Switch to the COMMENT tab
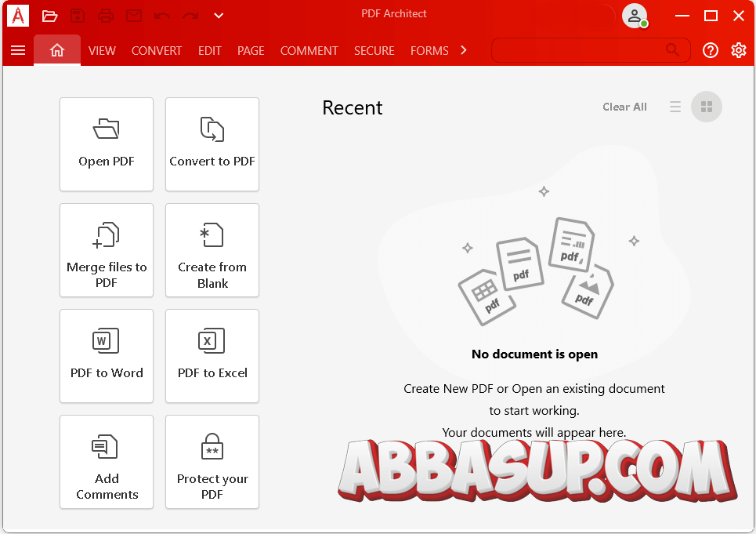This screenshot has height=534, width=756. coord(309,51)
